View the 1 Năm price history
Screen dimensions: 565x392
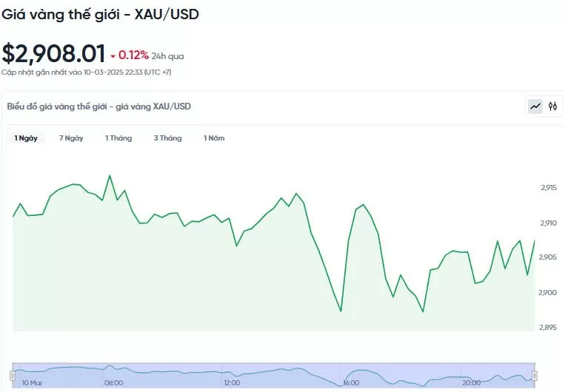[x=214, y=138]
